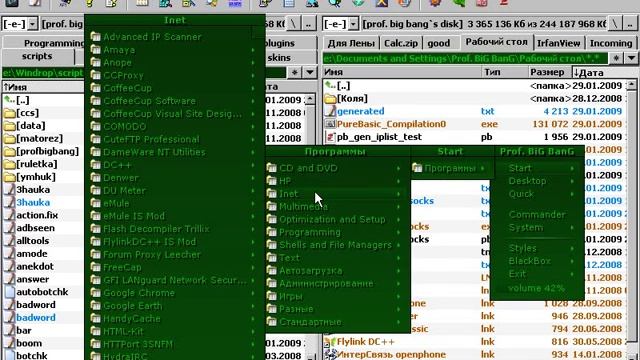
Task: Switch to the Incoming tab
Action: (611, 43)
